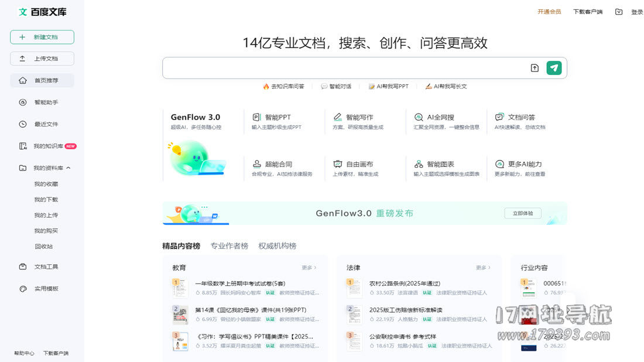Open the 超能合同 tool

click(278, 165)
